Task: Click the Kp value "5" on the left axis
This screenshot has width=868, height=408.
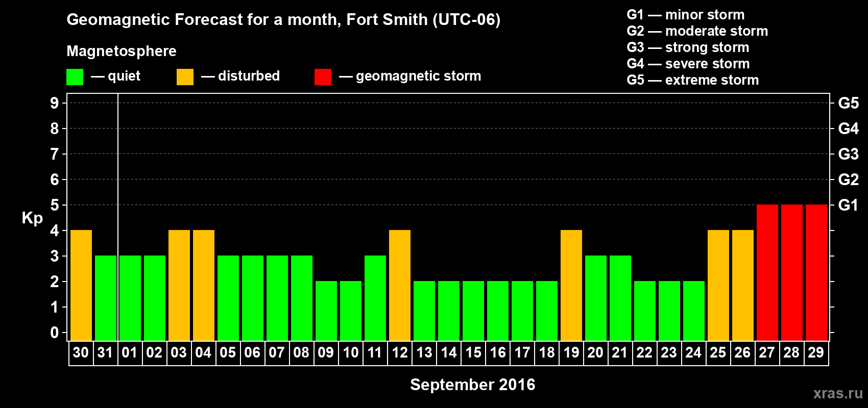Action: (55, 205)
